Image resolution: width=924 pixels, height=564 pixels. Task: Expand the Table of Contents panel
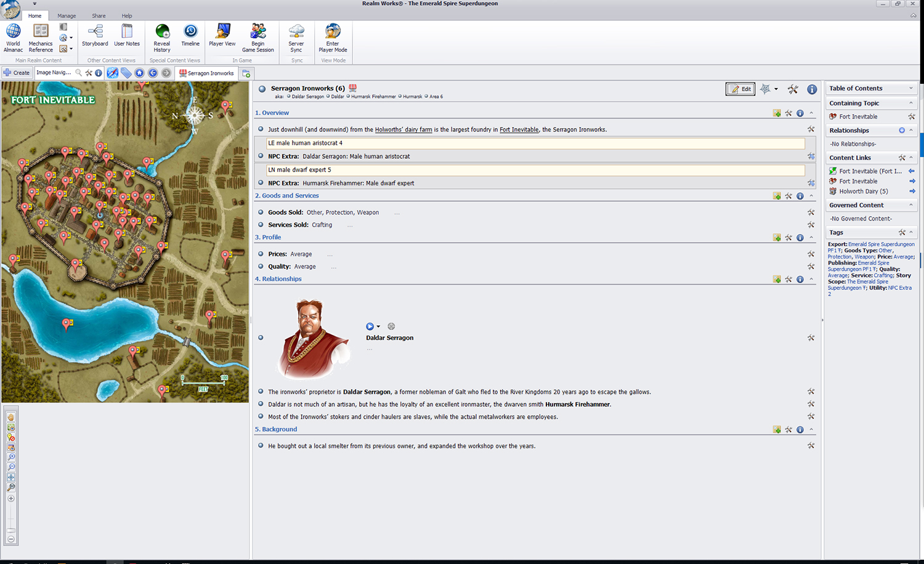[911, 88]
